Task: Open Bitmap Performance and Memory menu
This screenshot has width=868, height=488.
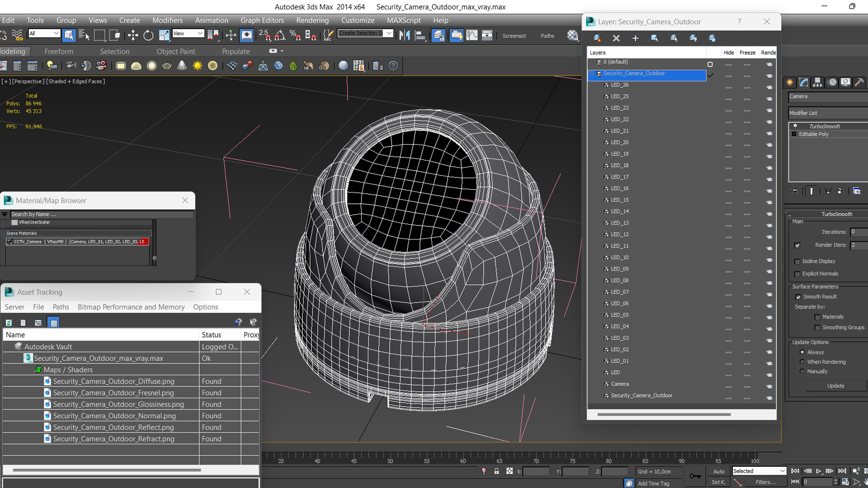Action: pos(131,307)
